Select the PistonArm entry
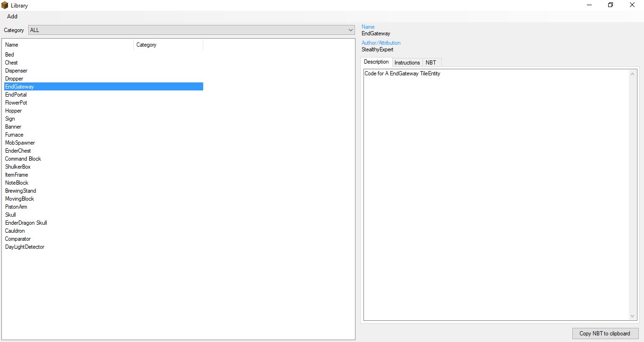 [16, 207]
